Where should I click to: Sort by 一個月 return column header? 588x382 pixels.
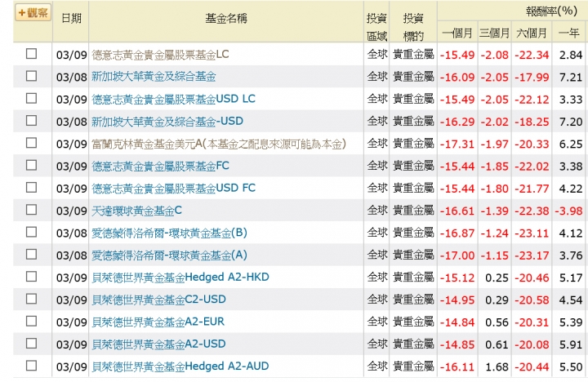click(457, 33)
